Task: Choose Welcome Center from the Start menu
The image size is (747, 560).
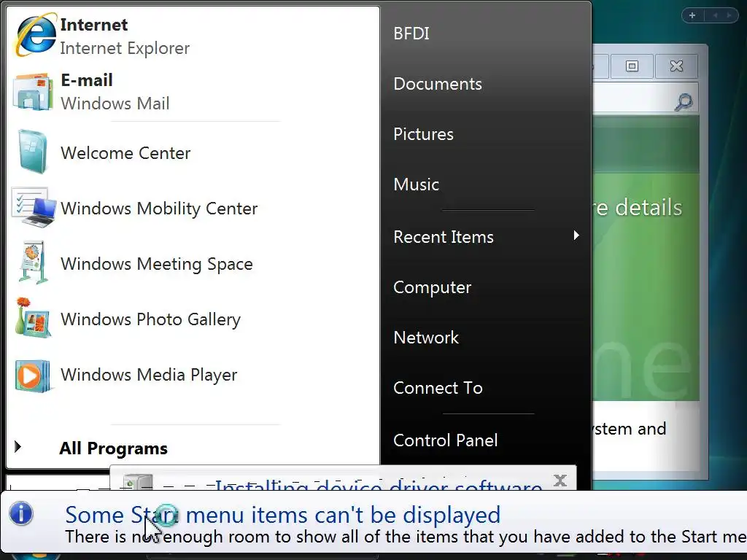Action: (125, 153)
